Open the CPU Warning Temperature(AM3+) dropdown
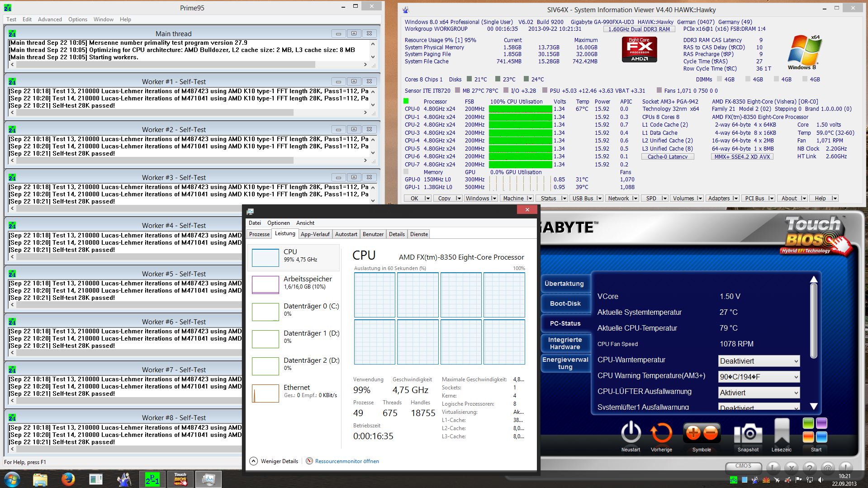868x488 pixels. pos(759,377)
